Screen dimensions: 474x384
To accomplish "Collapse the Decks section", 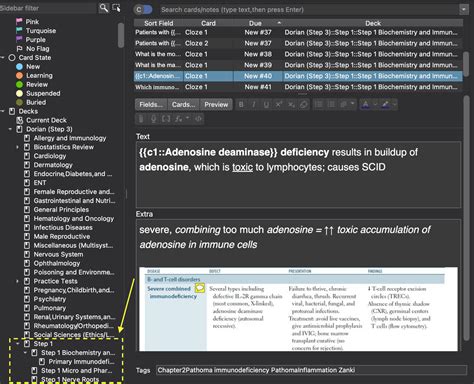I will [3, 111].
